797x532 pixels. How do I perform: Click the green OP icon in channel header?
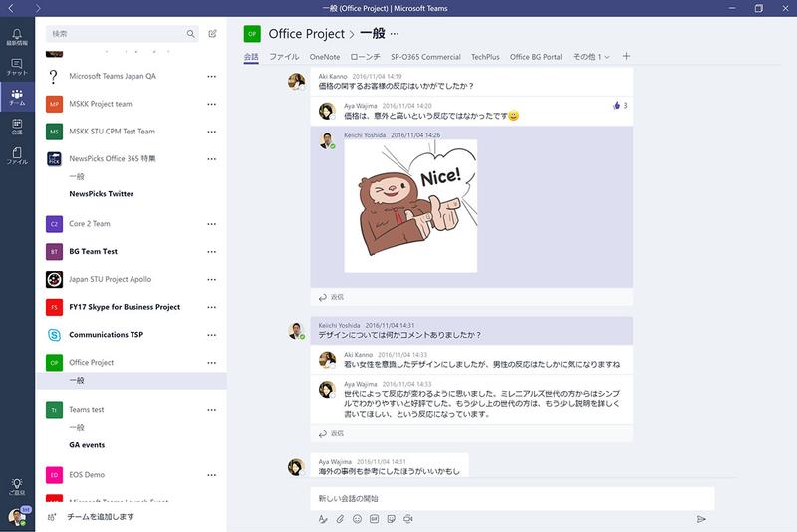coord(252,34)
